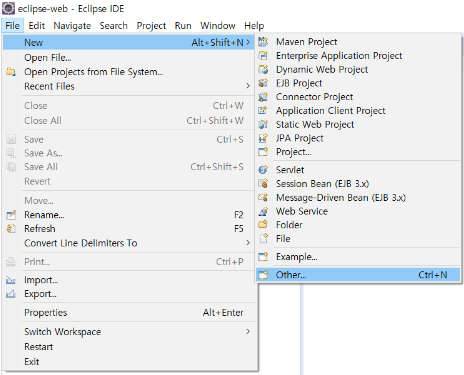Select Refresh menu entry
The height and width of the screenshot is (375, 464).
pos(129,229)
